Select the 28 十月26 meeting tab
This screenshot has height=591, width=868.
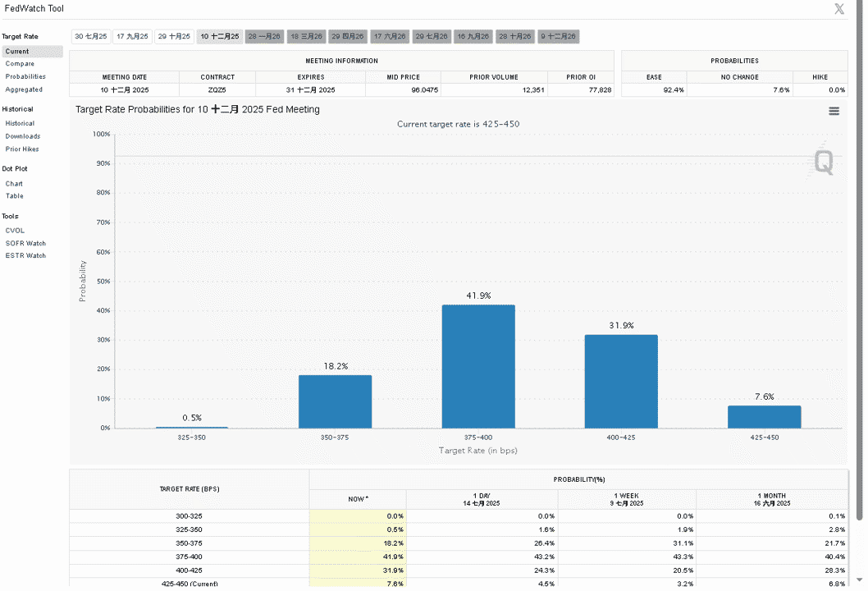515,37
